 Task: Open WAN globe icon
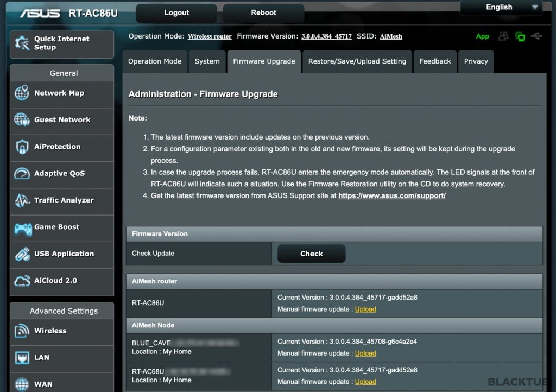click(x=22, y=384)
